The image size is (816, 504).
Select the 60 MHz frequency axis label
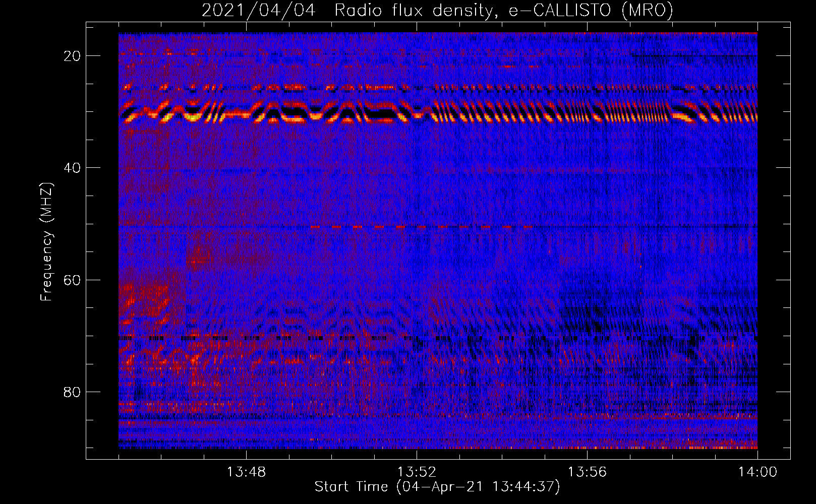pos(72,280)
